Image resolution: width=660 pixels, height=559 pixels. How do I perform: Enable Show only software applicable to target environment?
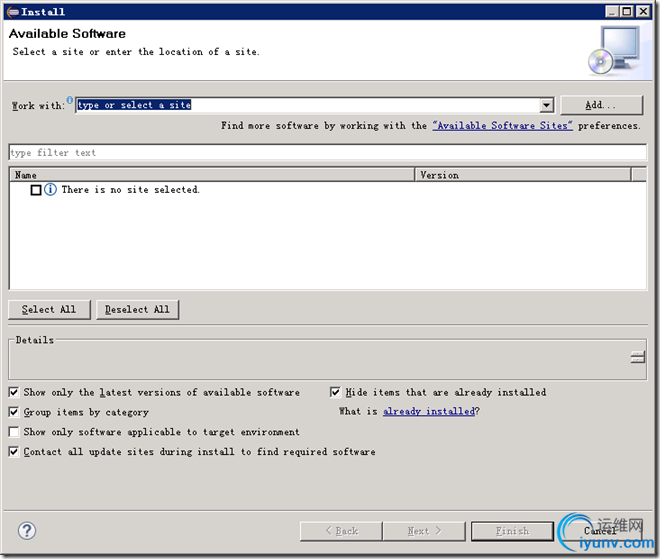14,431
